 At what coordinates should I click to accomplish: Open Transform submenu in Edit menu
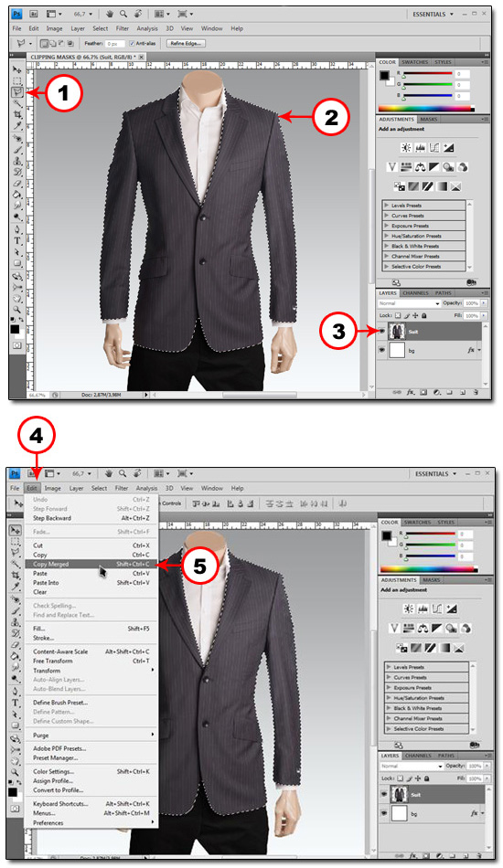coord(92,671)
